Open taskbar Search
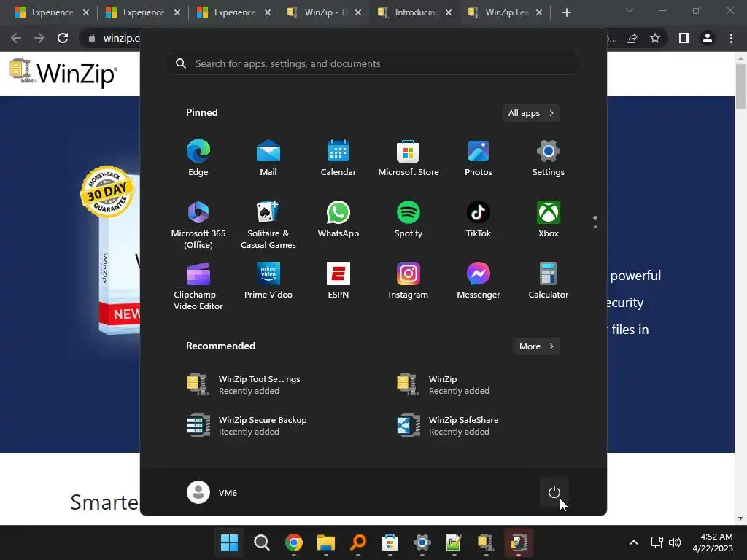Image resolution: width=747 pixels, height=560 pixels. [x=262, y=542]
